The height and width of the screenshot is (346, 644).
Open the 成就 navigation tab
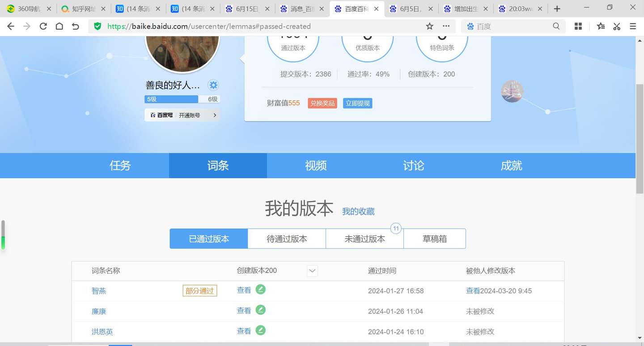pyautogui.click(x=511, y=166)
